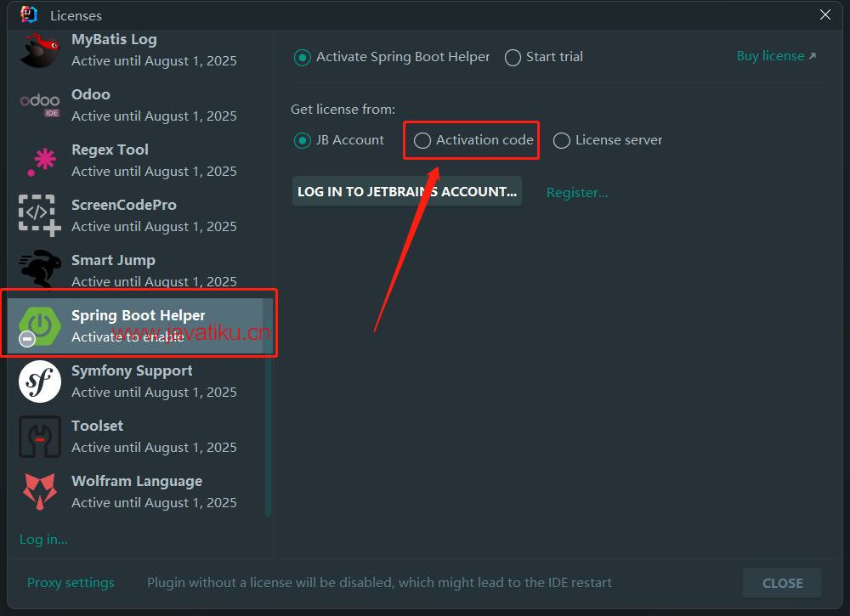Select MyBatis Log in the plugin list
This screenshot has width=850, height=616.
(135, 50)
